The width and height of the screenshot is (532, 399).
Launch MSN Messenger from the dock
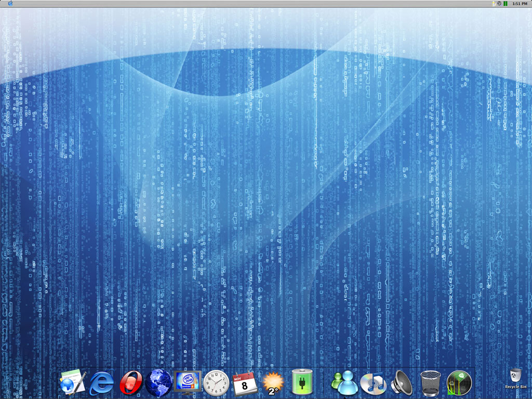[344, 383]
